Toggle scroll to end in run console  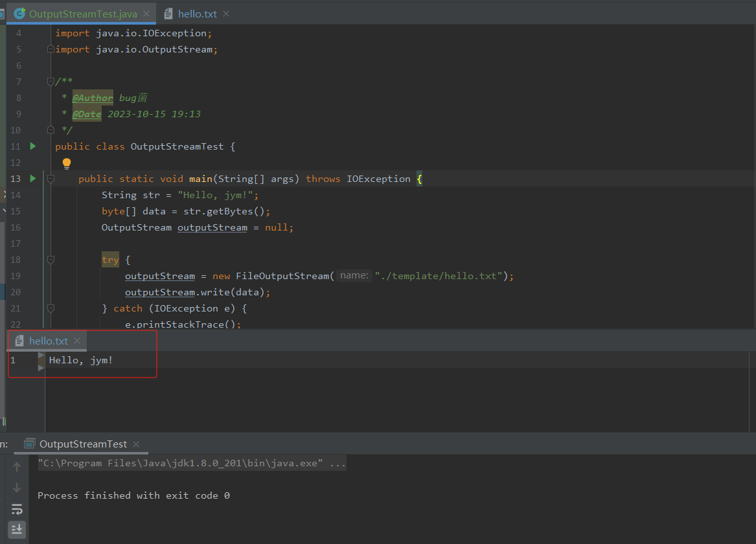pyautogui.click(x=17, y=530)
